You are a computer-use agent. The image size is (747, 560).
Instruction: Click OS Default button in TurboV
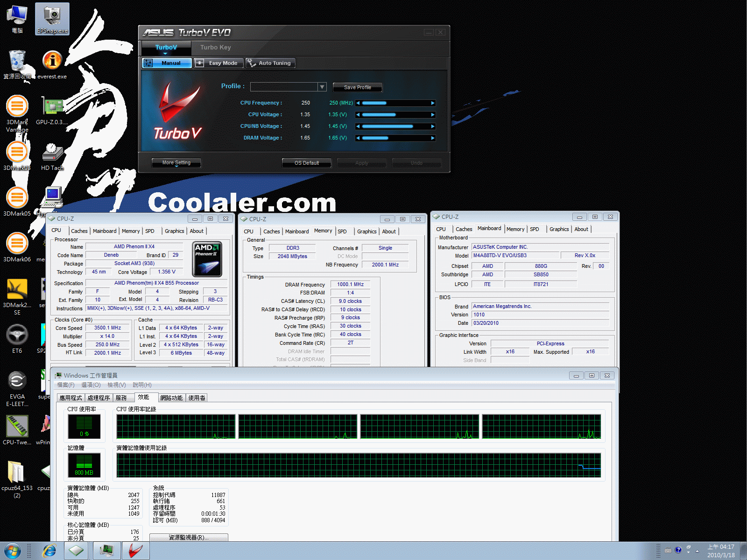coord(307,163)
